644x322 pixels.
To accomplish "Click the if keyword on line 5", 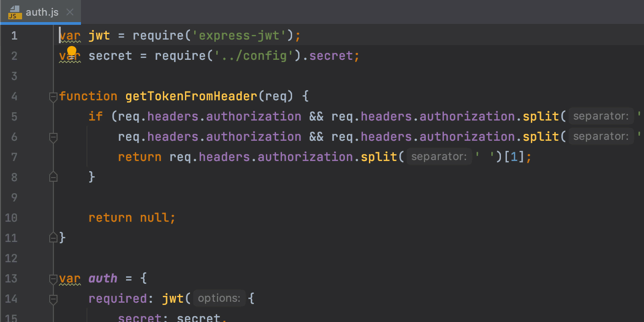I will [96, 116].
